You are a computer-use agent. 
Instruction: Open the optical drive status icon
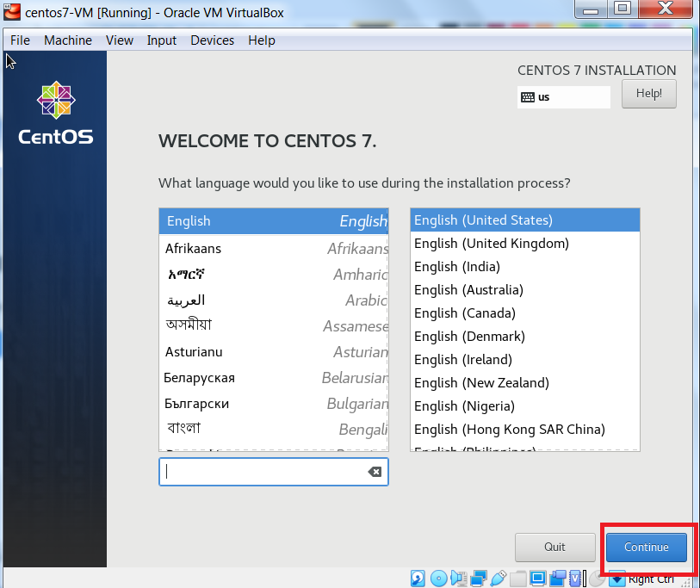tap(438, 578)
